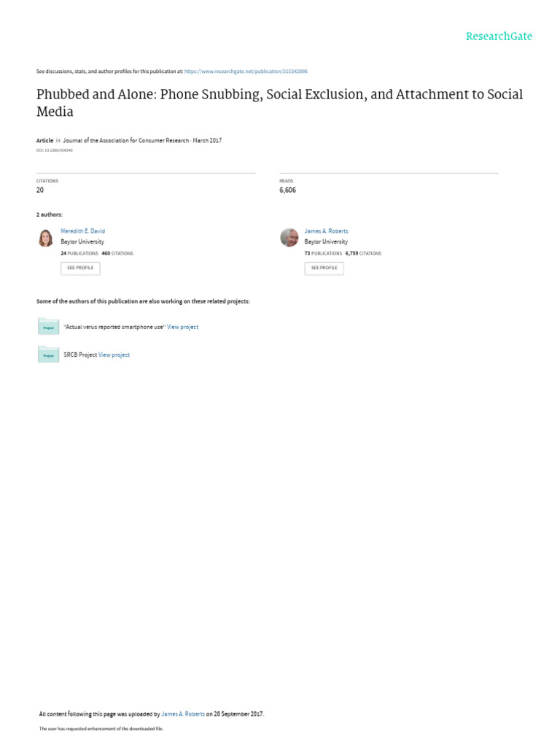Click the SRCB Project folder icon
The width and height of the screenshot is (560, 747).
point(48,355)
